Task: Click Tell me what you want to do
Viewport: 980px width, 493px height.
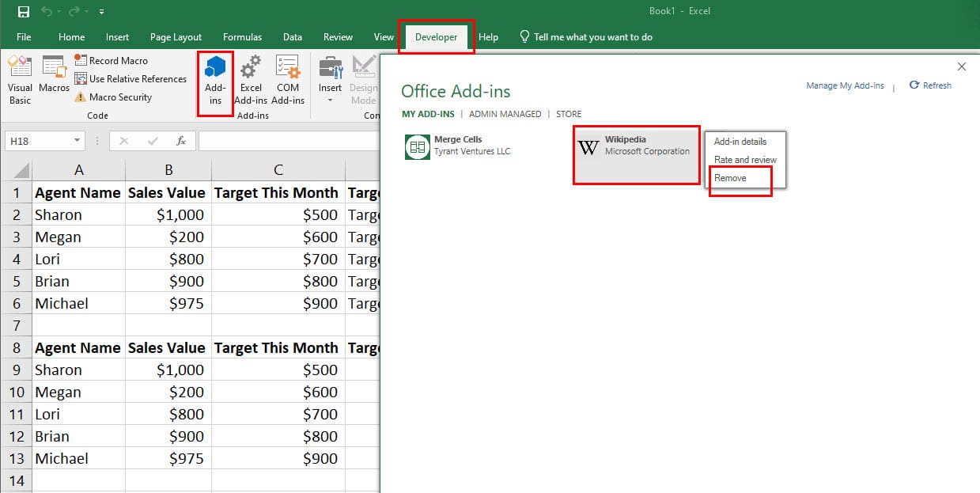Action: pyautogui.click(x=586, y=37)
